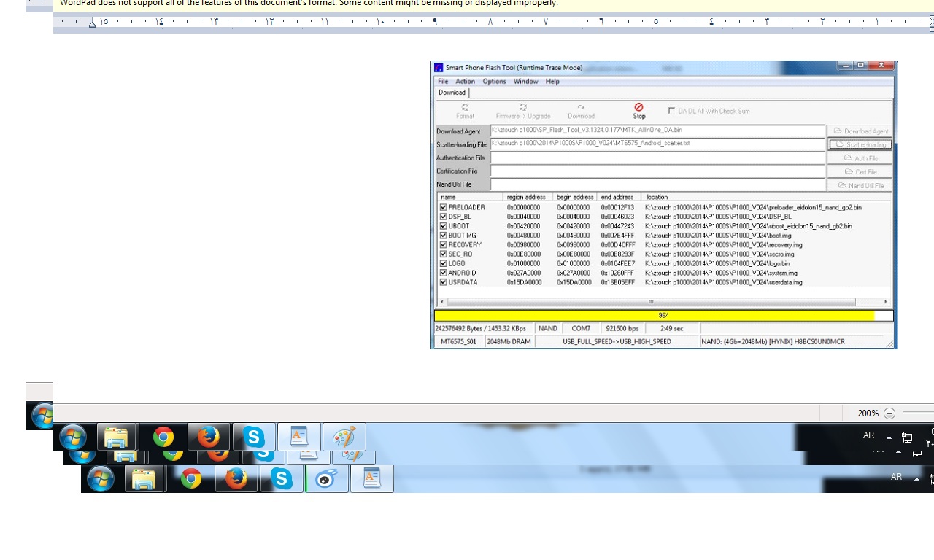Enable the DA DL All With Check Sum checkbox
The image size is (934, 560).
pos(671,111)
